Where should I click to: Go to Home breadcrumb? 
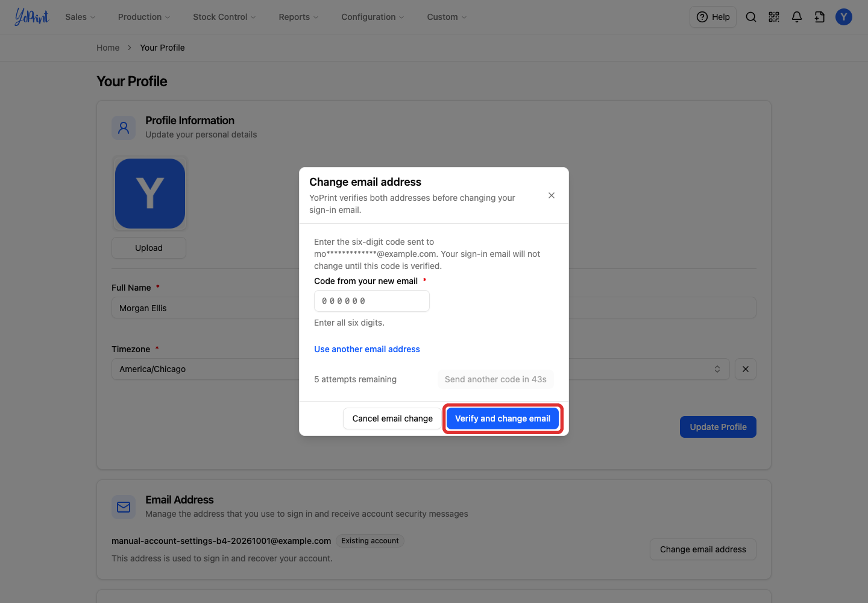108,48
